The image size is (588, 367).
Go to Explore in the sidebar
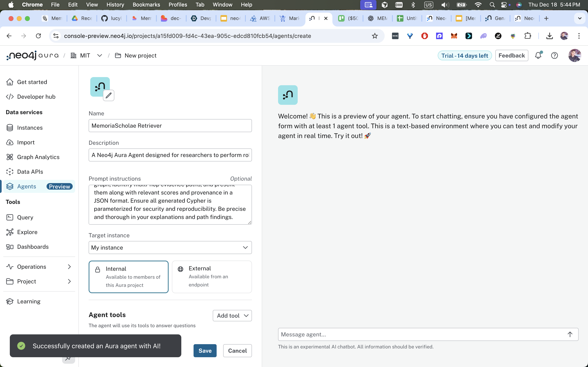click(x=27, y=232)
